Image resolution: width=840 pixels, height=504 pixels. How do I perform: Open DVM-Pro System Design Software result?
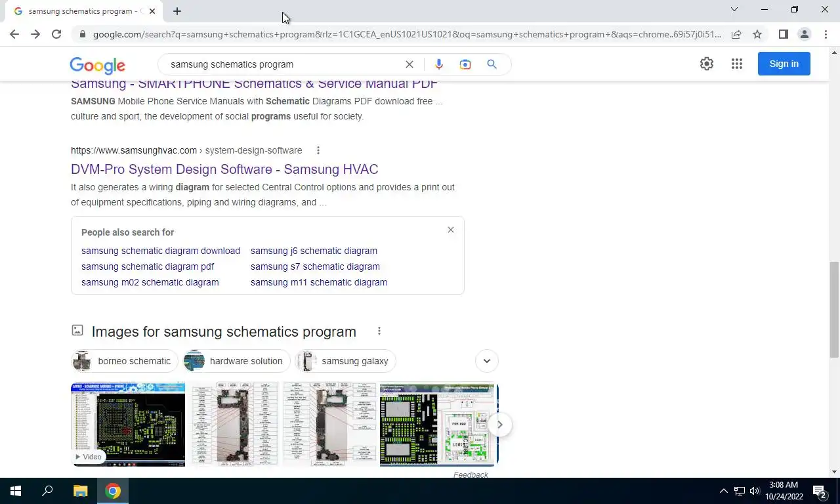click(x=224, y=169)
